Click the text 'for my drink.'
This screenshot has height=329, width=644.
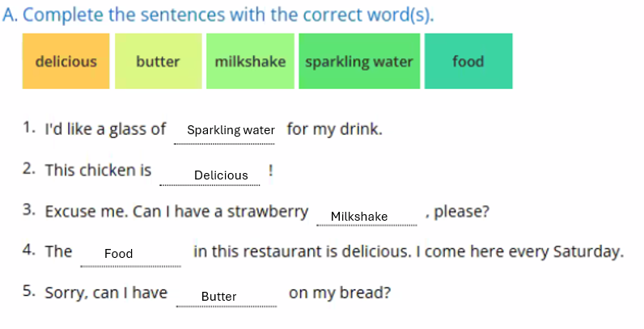tap(334, 129)
